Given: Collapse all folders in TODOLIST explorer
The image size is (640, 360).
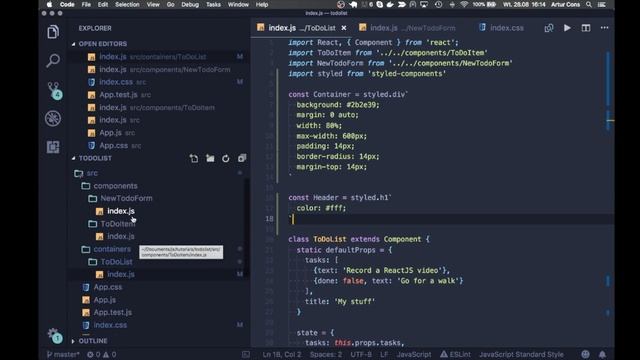Looking at the screenshot, I should pyautogui.click(x=242, y=158).
